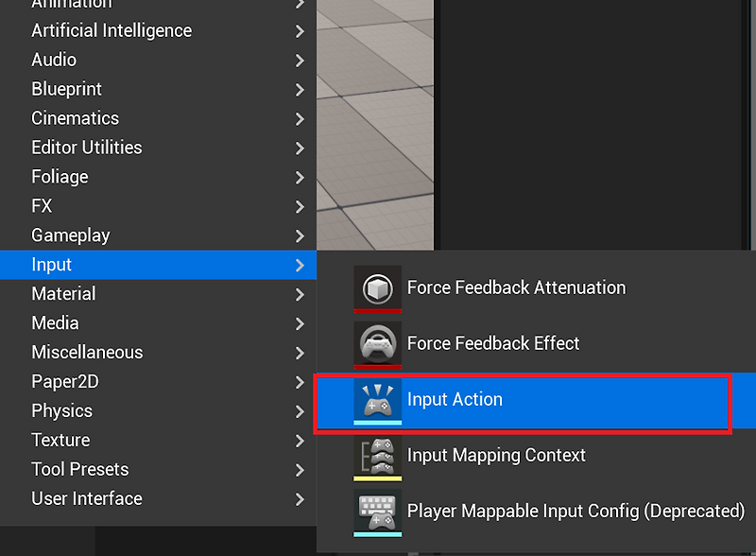Click the Input Mapping Context controller icon
756x556 pixels.
[375, 455]
